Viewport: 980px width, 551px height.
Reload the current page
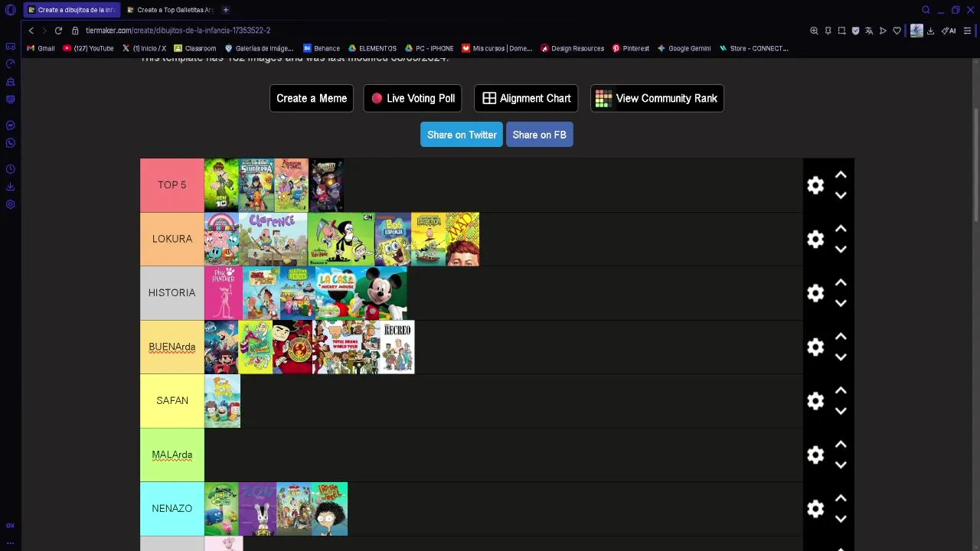pos(58,31)
